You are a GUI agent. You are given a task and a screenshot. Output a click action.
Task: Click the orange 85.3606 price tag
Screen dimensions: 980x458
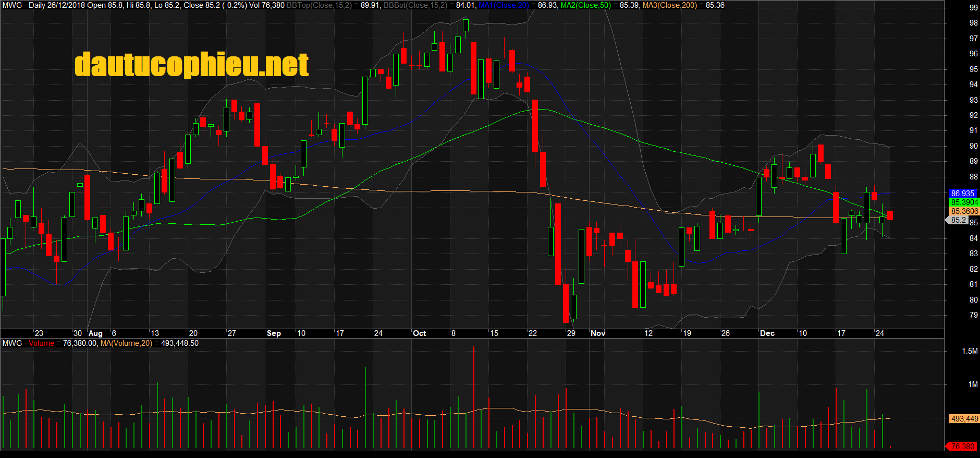964,211
